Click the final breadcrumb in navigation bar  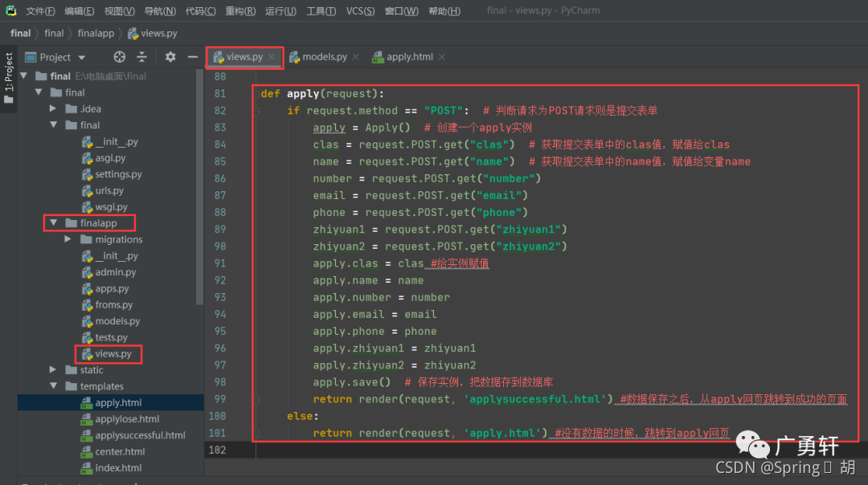[54, 33]
